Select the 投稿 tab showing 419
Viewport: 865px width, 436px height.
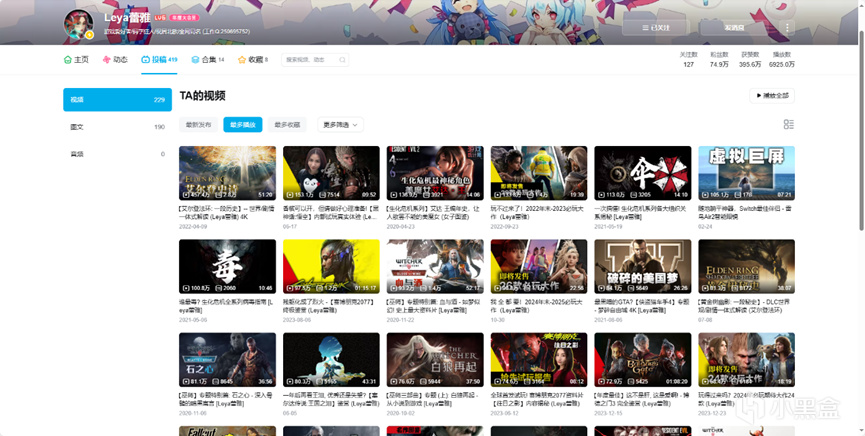point(159,60)
